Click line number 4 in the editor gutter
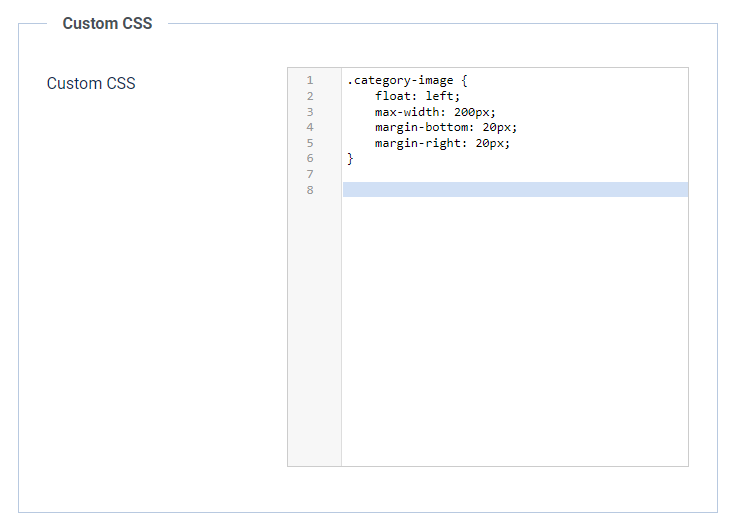The height and width of the screenshot is (532, 740). 310,127
